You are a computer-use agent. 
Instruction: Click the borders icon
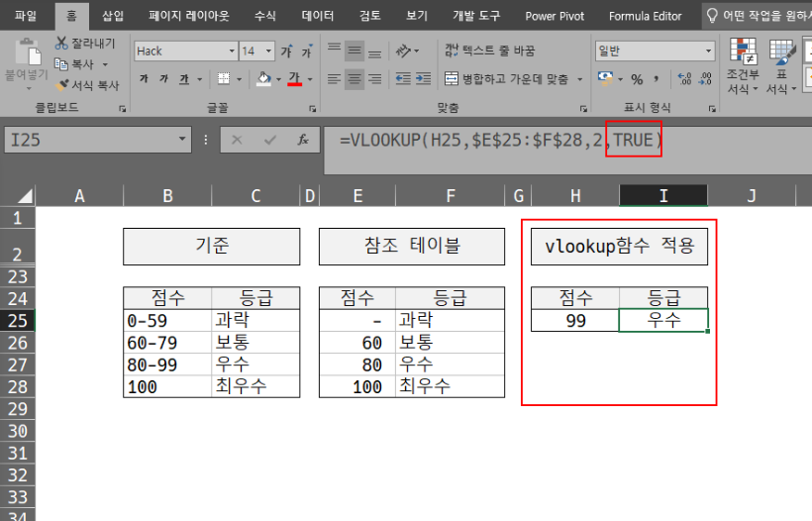point(224,78)
